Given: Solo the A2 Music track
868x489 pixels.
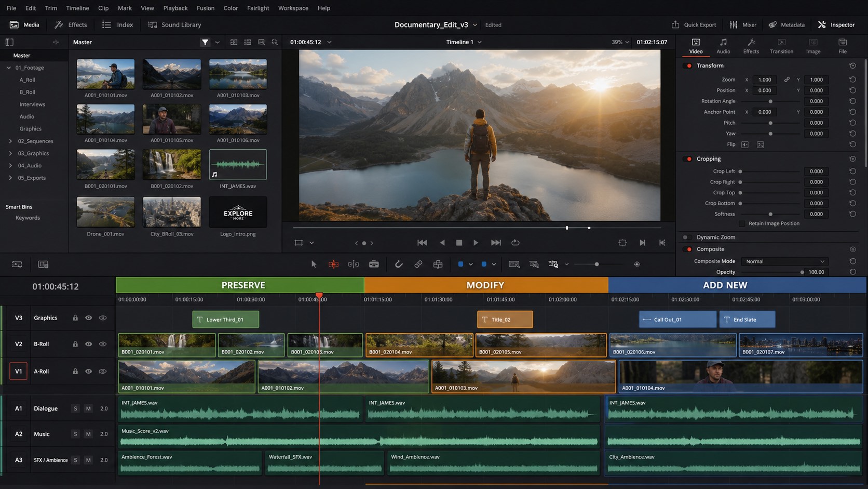Looking at the screenshot, I should click(x=75, y=434).
